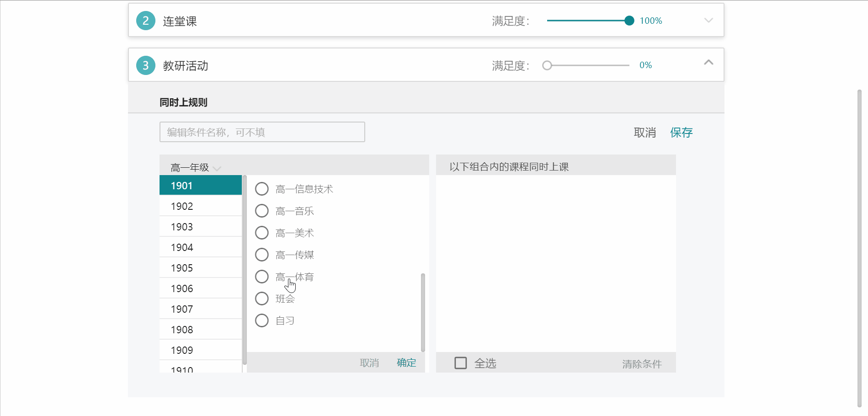This screenshot has height=416, width=868.
Task: Select class 1906 in the list
Action: (201, 288)
